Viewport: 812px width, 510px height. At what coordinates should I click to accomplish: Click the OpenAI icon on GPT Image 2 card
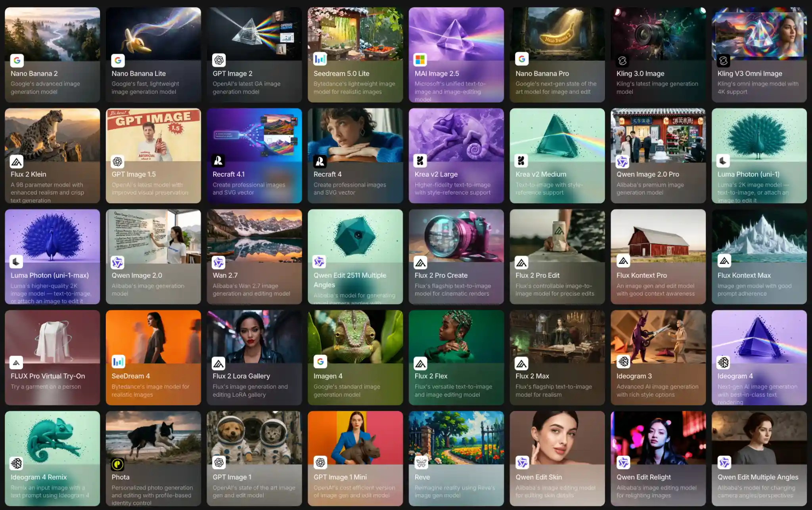click(219, 60)
